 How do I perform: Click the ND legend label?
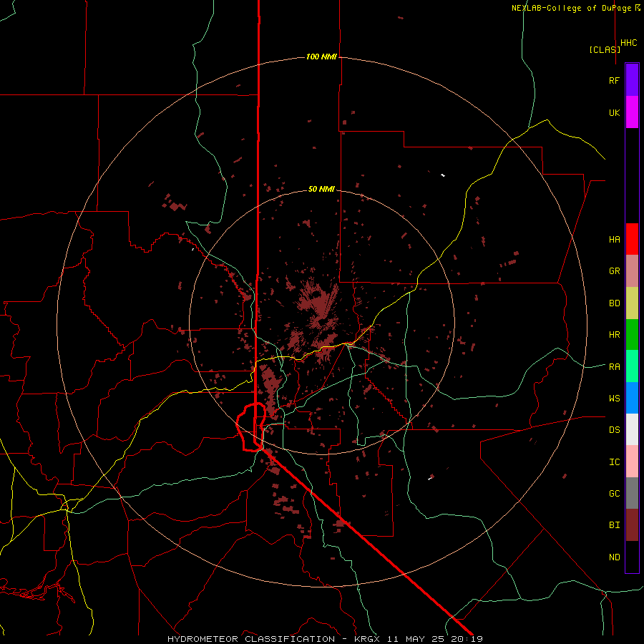coord(614,557)
